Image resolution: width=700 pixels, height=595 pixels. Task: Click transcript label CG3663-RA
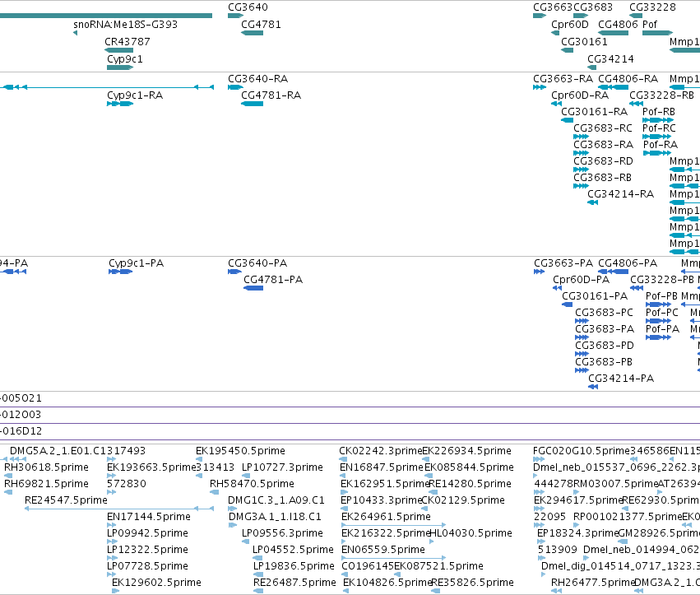coord(563,79)
